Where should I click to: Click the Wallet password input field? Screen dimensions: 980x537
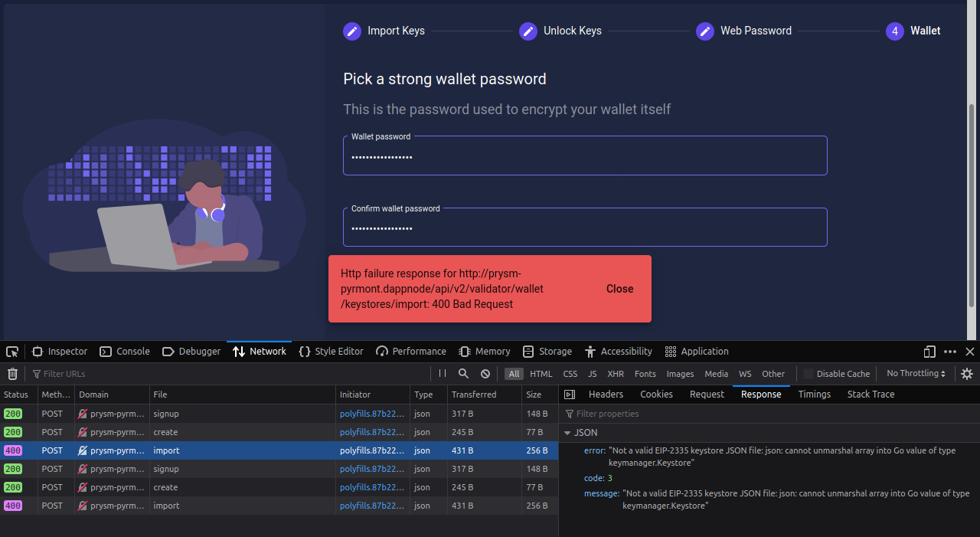tap(584, 156)
